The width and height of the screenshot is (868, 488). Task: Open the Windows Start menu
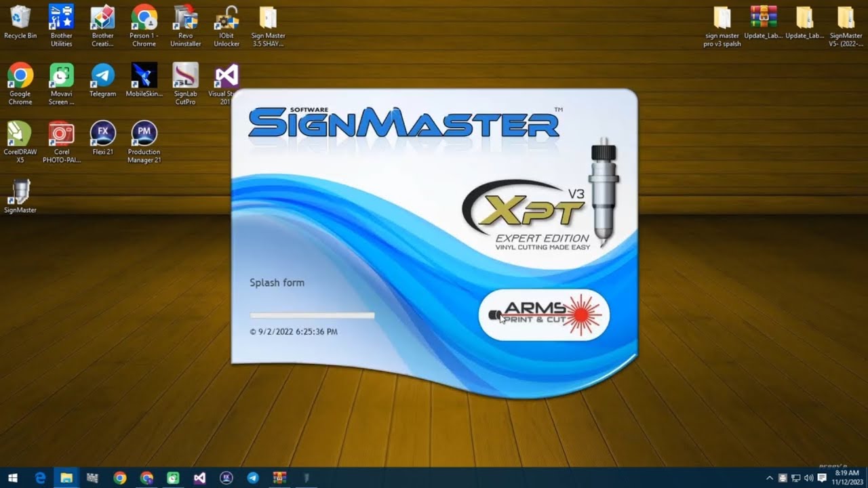[x=13, y=478]
